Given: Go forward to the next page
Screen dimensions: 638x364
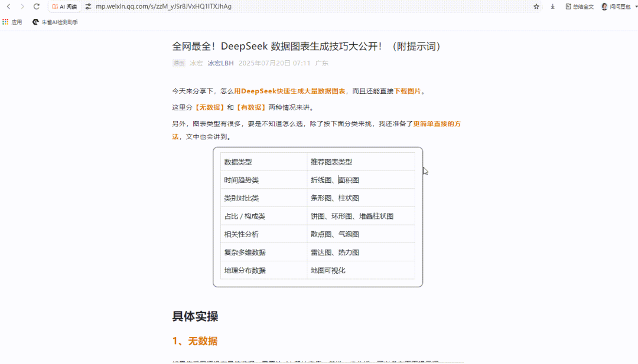Looking at the screenshot, I should tap(22, 6).
